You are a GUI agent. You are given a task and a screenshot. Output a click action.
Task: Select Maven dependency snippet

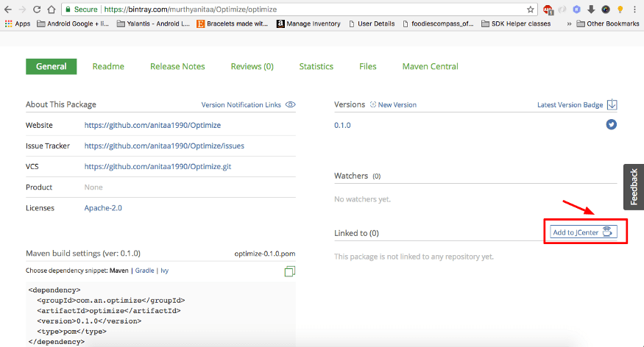pos(118,271)
